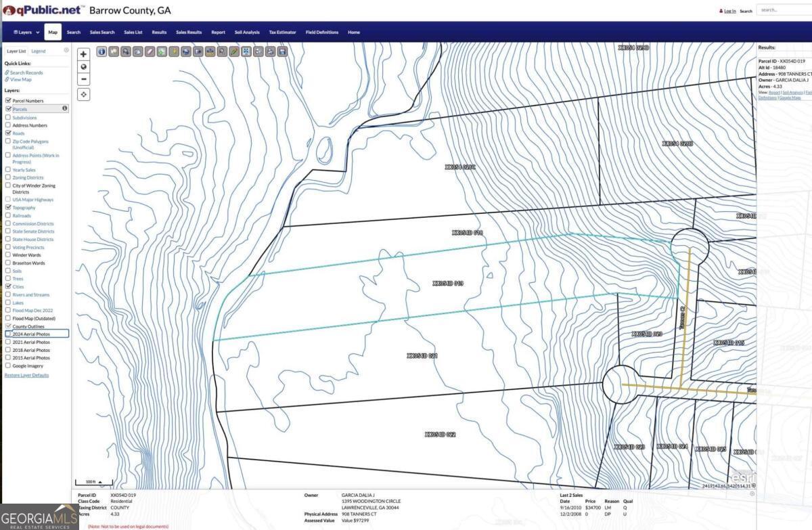
Task: Click the Soil Analysis link in Results panel
Action: (793, 92)
